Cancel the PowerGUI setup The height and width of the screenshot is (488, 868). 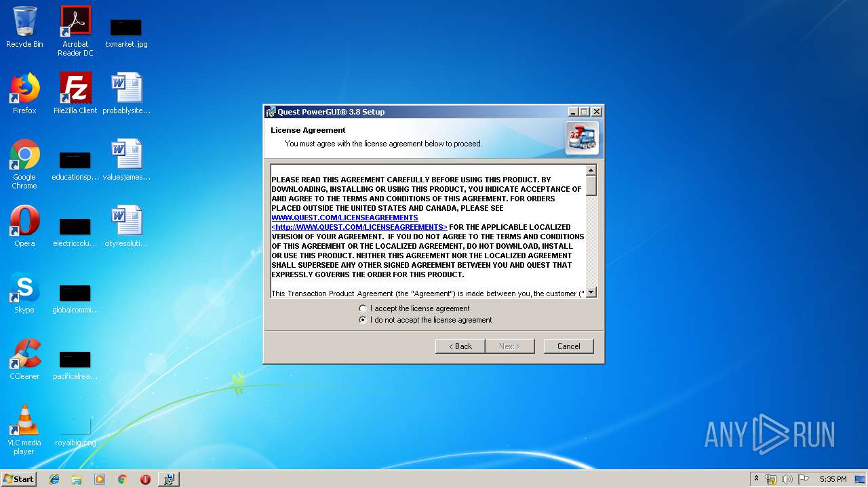click(x=568, y=346)
